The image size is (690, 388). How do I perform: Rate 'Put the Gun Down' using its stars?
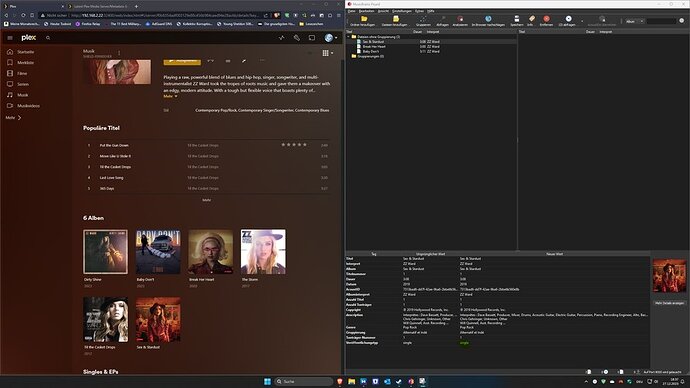pos(294,145)
